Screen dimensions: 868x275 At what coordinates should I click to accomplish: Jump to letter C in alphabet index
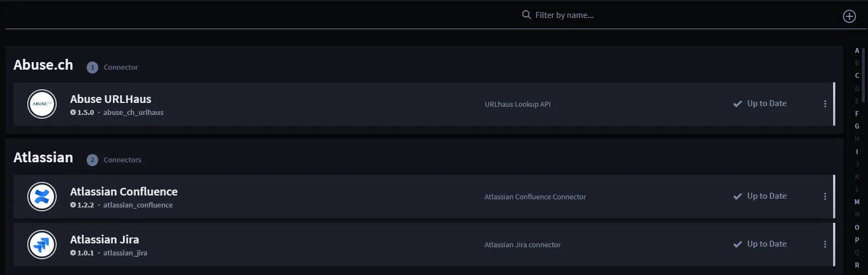coord(857,76)
